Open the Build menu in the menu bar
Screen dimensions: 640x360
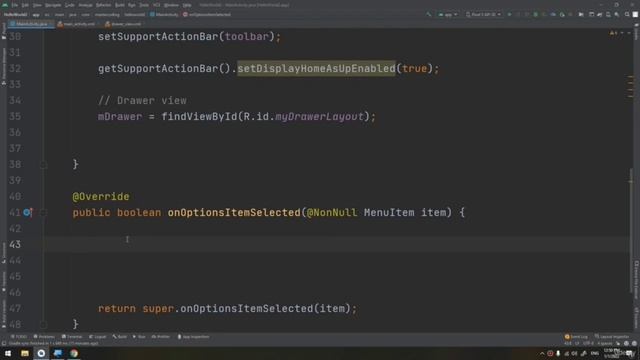120,5
